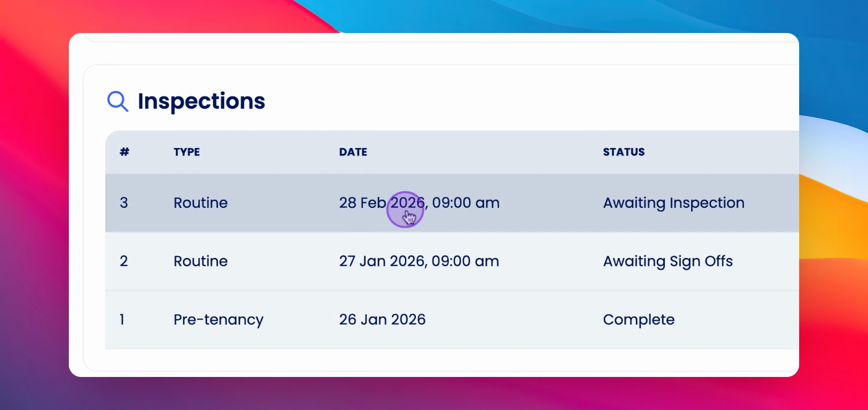This screenshot has height=410, width=868.
Task: Select the Complete status cell
Action: click(x=639, y=319)
